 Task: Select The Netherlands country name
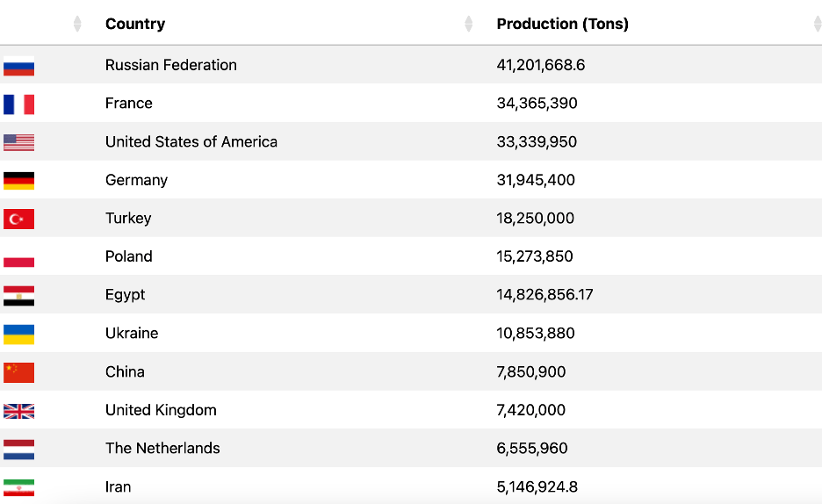coord(162,448)
